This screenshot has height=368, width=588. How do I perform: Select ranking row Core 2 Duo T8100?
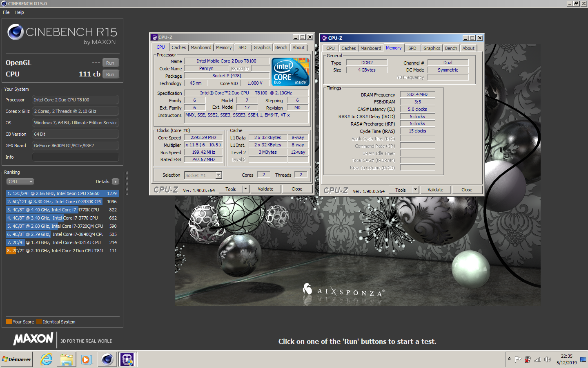pyautogui.click(x=62, y=251)
